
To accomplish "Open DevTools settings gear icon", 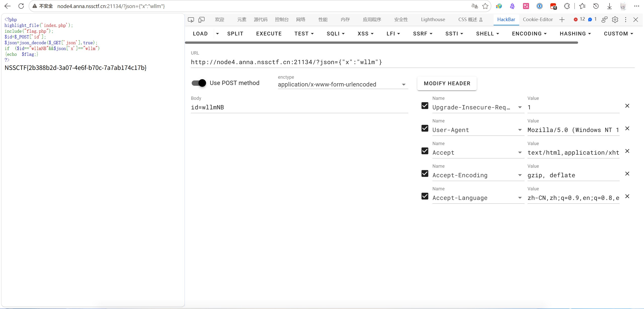I will tap(615, 20).
